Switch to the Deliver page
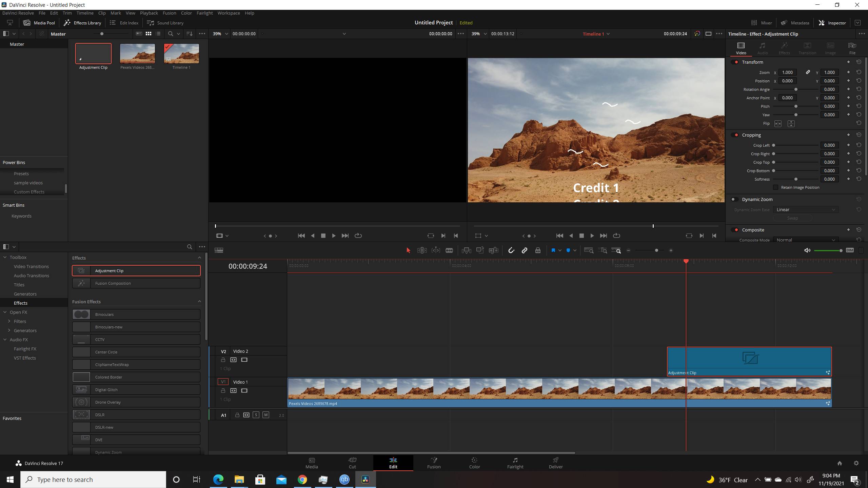 (x=556, y=463)
